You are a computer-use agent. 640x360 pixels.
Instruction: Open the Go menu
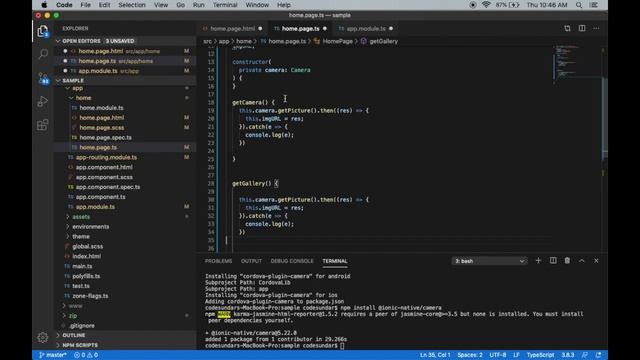pyautogui.click(x=180, y=5)
